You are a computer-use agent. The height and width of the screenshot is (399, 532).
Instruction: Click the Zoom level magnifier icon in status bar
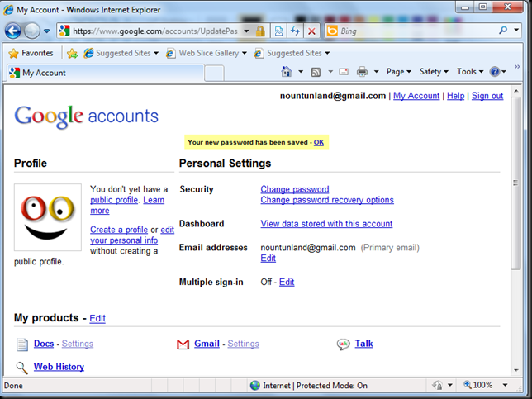click(x=468, y=384)
